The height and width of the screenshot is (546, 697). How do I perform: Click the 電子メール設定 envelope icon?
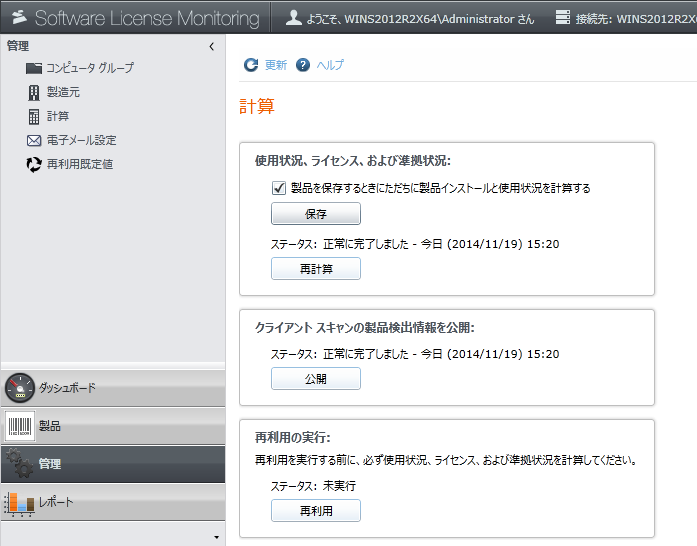(x=34, y=141)
